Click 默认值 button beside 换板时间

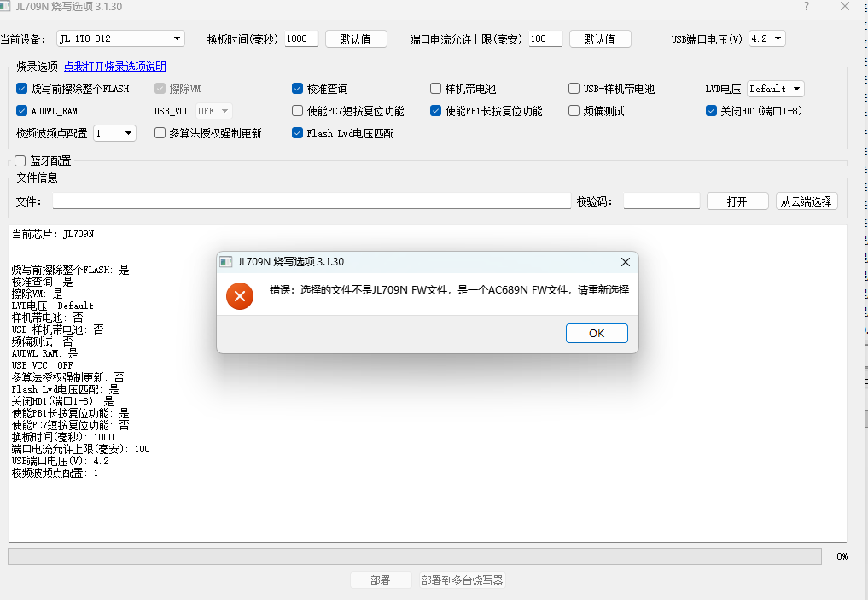pyautogui.click(x=356, y=38)
